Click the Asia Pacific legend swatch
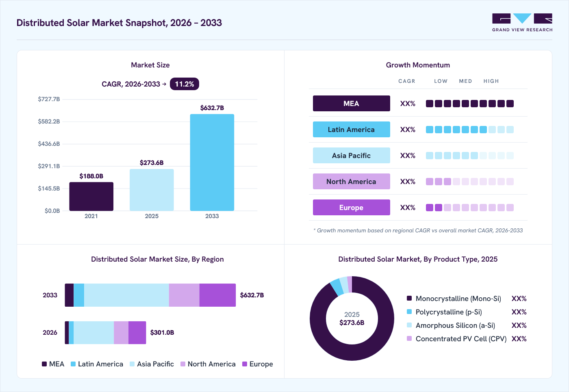 pyautogui.click(x=132, y=364)
